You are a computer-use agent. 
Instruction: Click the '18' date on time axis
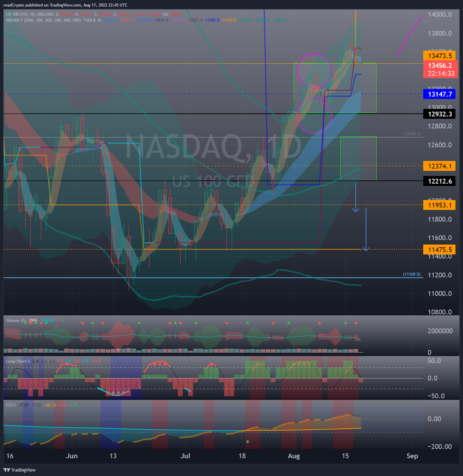[242, 456]
